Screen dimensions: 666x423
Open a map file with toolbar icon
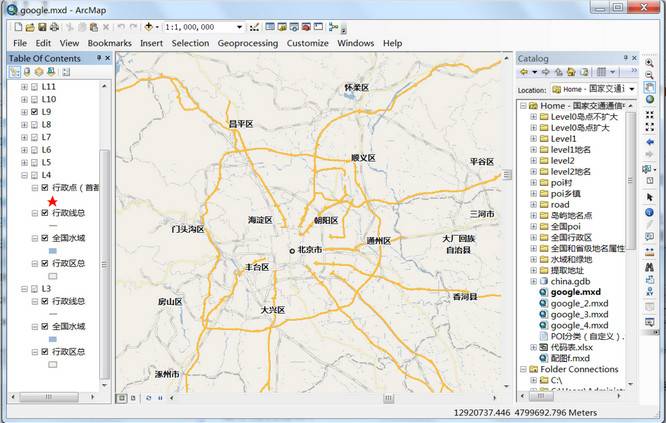pyautogui.click(x=30, y=27)
